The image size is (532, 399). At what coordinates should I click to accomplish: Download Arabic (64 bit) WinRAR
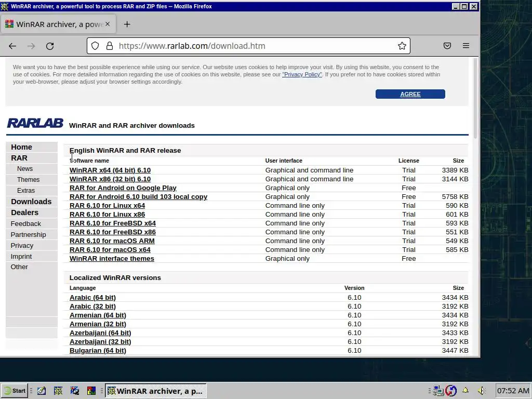pos(92,298)
